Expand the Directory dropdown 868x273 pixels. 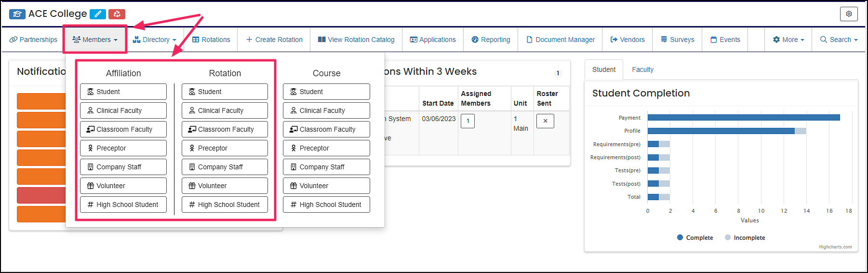[155, 40]
